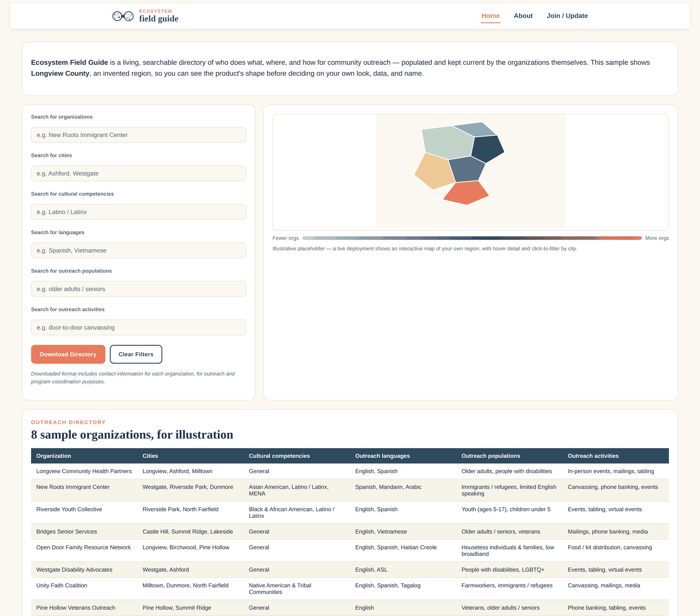This screenshot has width=700, height=616.
Task: Sort by the Organization column header
Action: tap(54, 456)
